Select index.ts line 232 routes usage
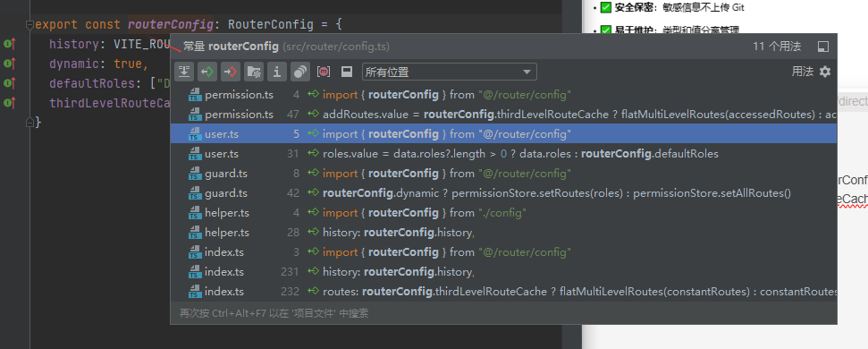This screenshot has width=868, height=349. click(503, 292)
